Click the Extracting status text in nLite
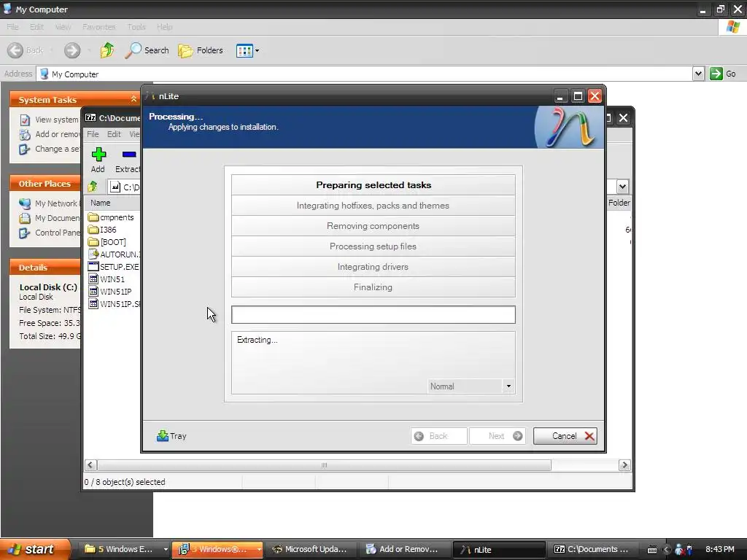The height and width of the screenshot is (560, 747). 258,340
